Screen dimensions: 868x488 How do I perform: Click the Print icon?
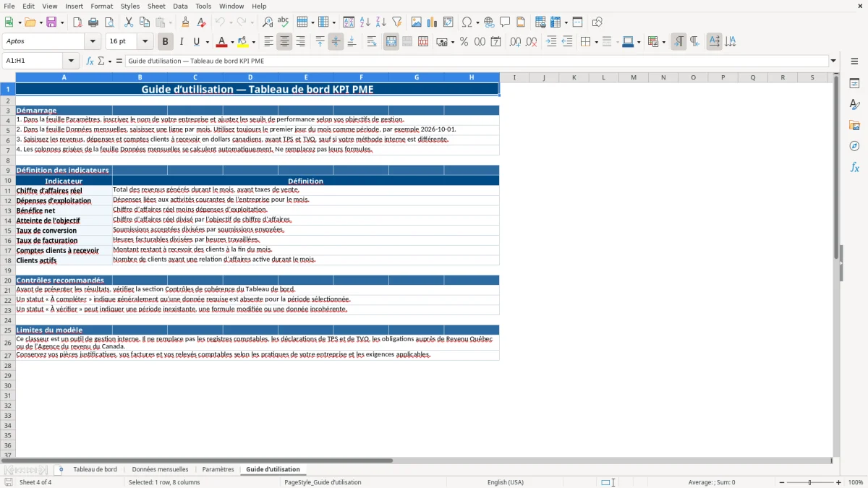tap(93, 22)
